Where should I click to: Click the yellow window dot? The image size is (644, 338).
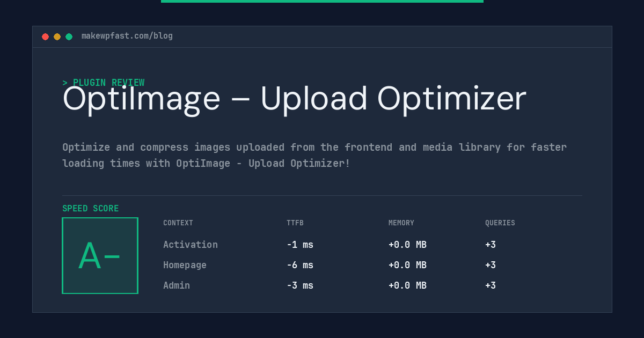tap(57, 36)
